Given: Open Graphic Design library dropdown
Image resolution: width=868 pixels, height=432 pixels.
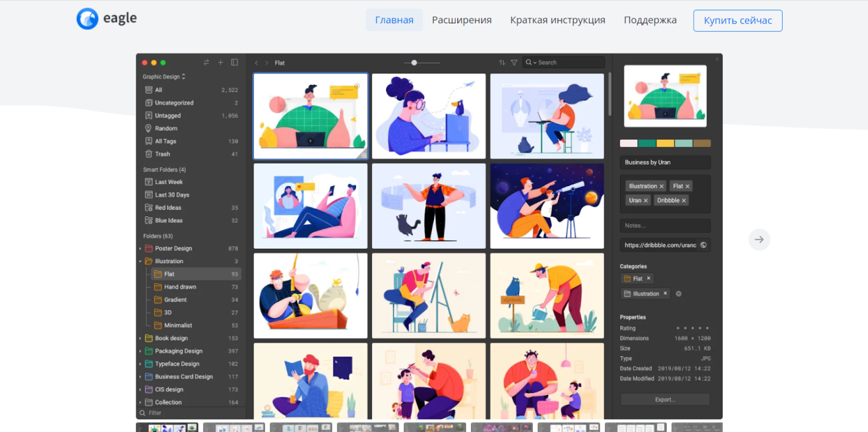Looking at the screenshot, I should coord(164,76).
